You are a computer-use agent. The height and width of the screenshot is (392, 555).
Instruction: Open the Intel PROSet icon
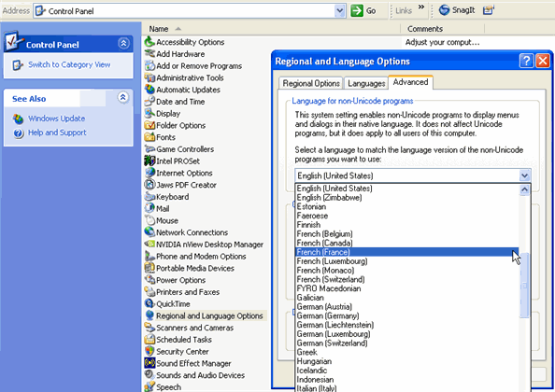point(149,161)
